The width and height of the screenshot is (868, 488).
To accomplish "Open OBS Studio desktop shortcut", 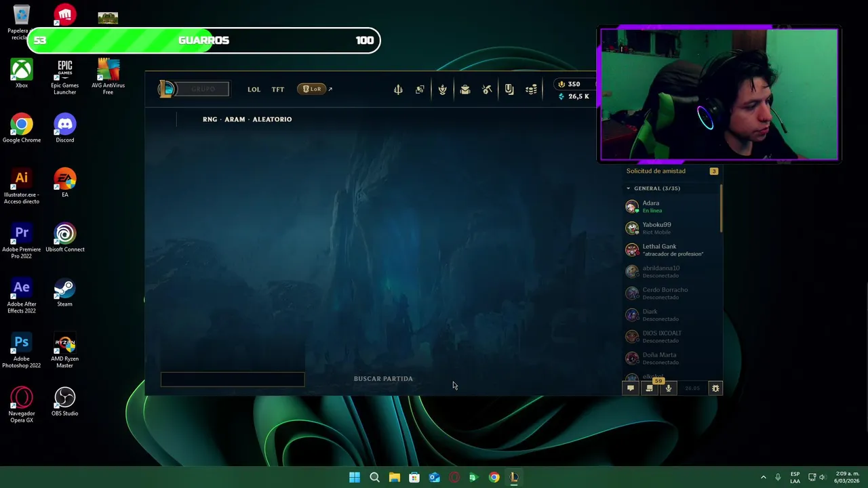I will click(x=65, y=402).
